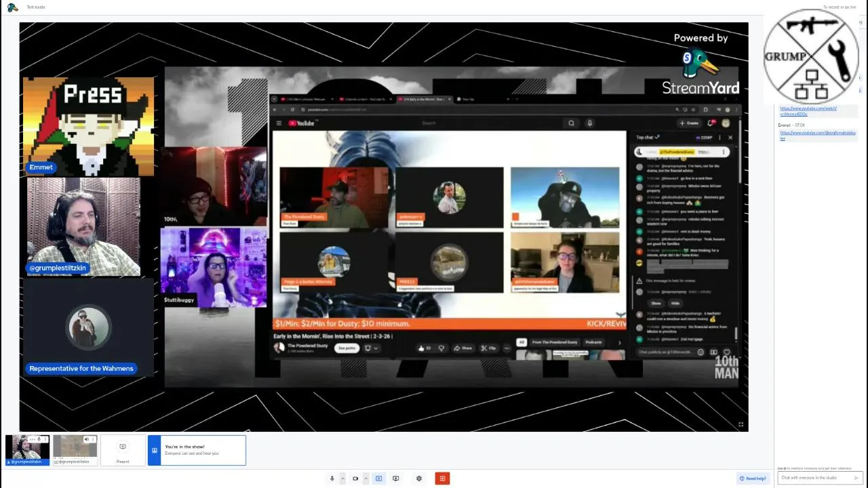Select Emmet's Press avatar tile on stage
Screen dimensions: 868x488
pos(88,127)
